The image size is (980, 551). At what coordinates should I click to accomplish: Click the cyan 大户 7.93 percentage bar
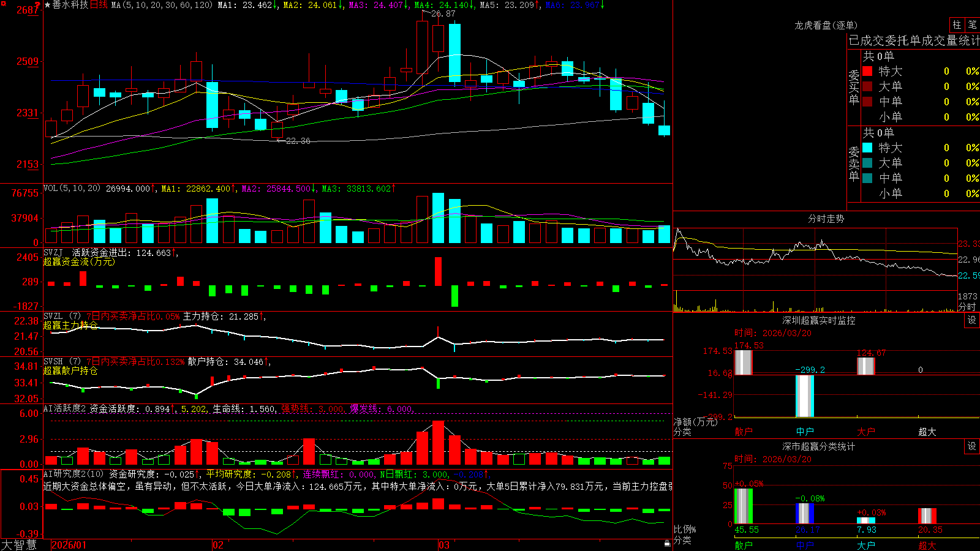coord(865,520)
